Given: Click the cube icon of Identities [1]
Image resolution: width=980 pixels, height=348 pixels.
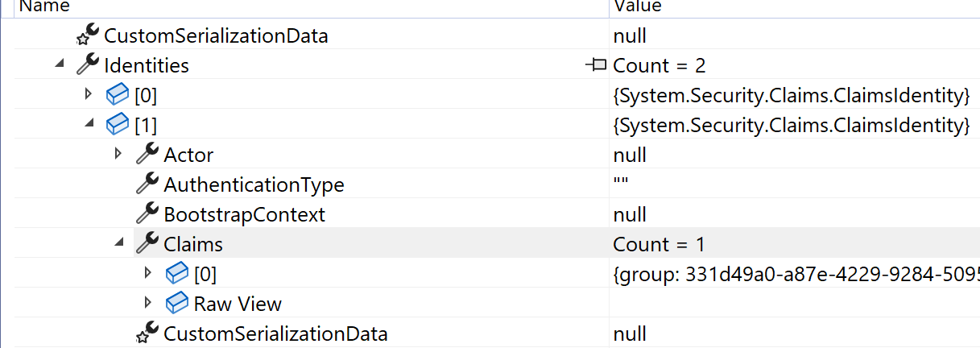Looking at the screenshot, I should point(118,125).
